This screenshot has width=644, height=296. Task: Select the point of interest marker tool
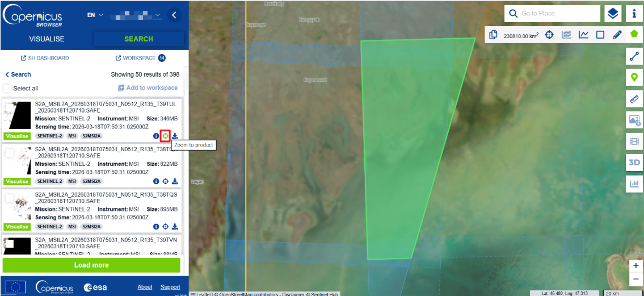pos(634,77)
